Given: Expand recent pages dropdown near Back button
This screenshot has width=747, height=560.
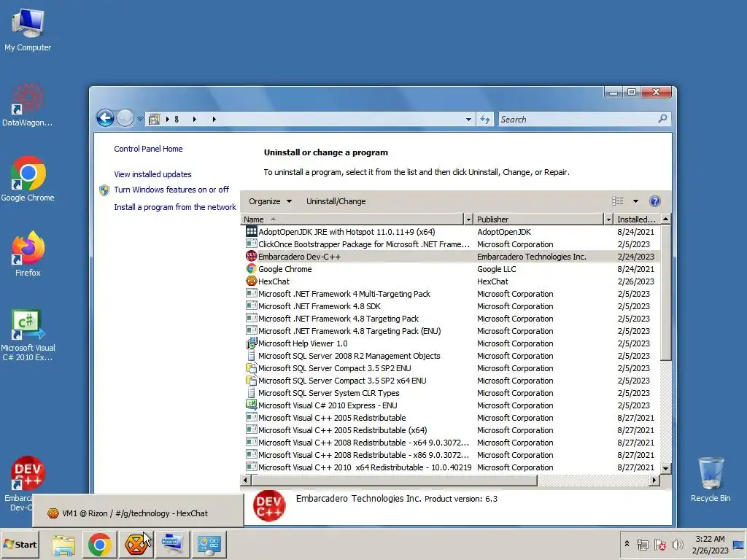Looking at the screenshot, I should [x=141, y=119].
